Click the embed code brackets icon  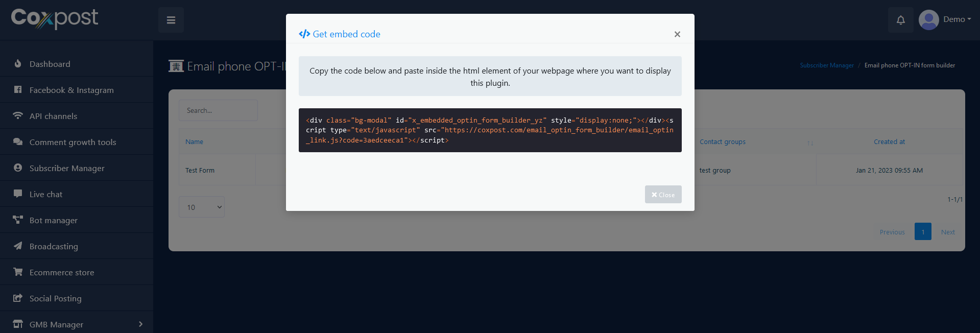coord(304,34)
